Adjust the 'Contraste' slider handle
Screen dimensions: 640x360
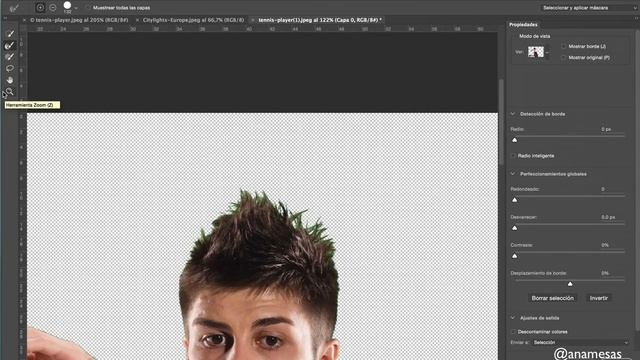[515, 256]
